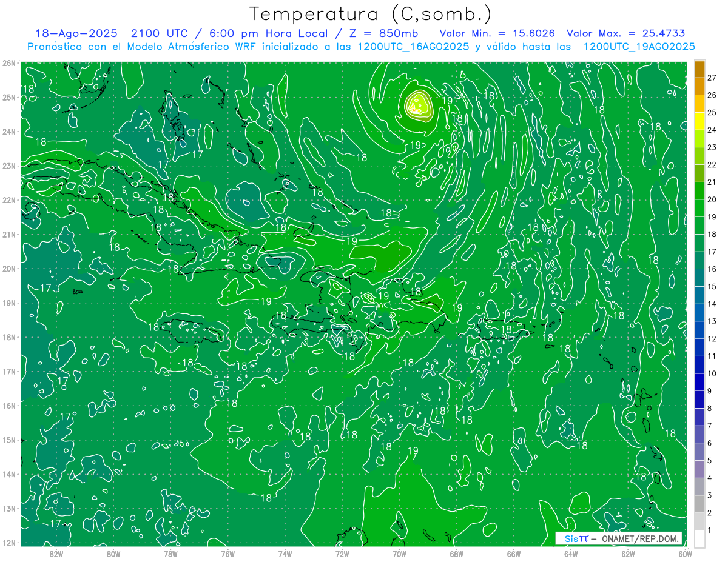
Task: Click 'Valor Min. = 15.6026' readout
Action: pos(497,33)
